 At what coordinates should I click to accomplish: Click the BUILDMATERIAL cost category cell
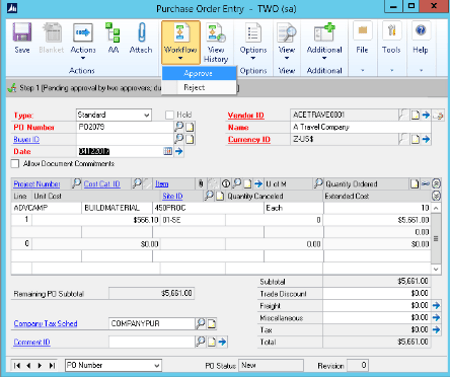(117, 208)
